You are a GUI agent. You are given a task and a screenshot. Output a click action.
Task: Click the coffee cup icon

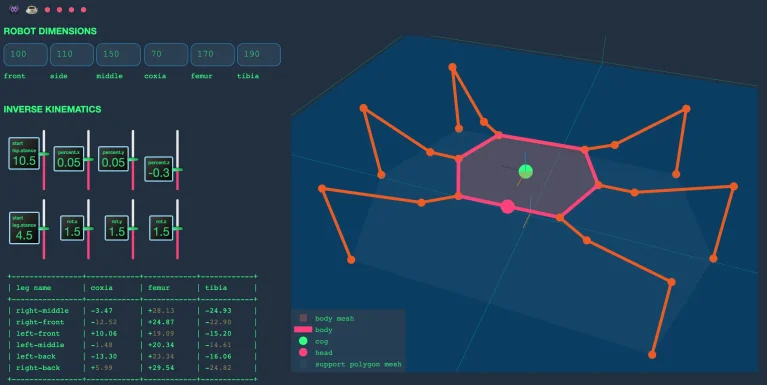(32, 9)
